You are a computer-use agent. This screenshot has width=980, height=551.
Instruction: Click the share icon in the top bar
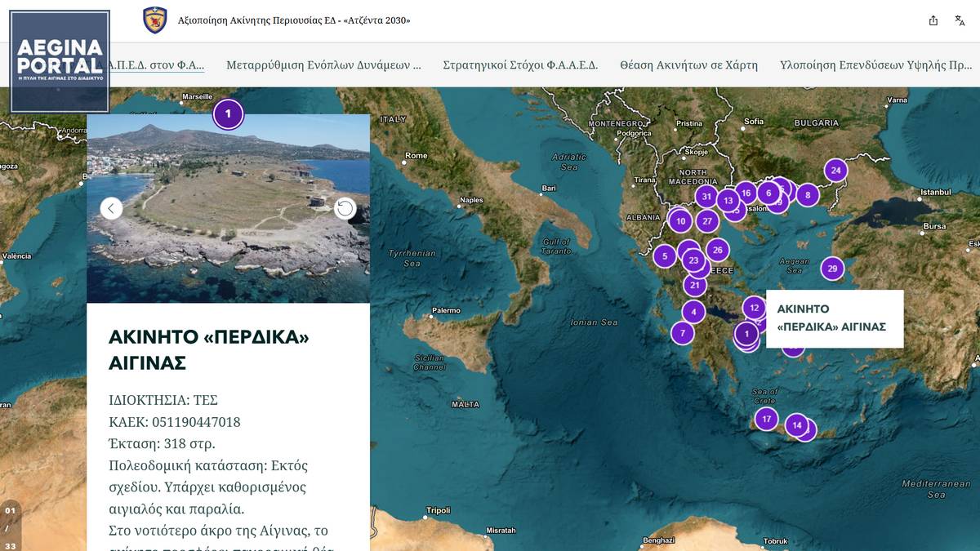coord(933,20)
